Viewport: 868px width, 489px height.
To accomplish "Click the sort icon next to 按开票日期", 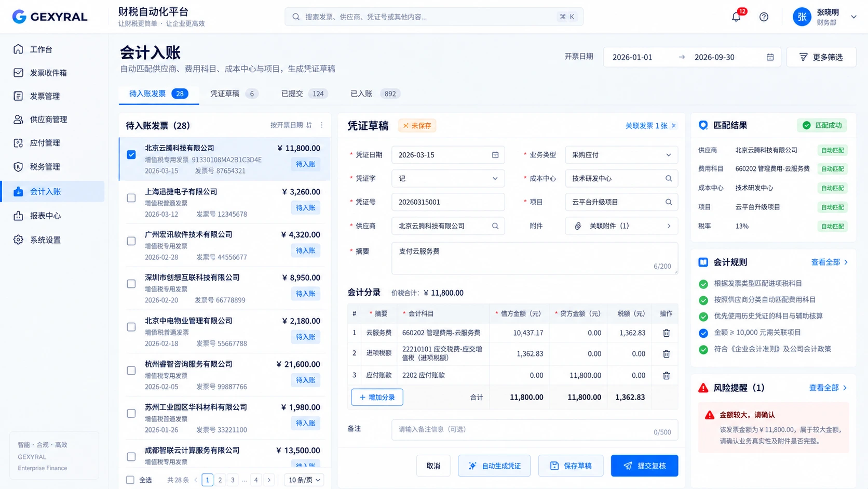I will pyautogui.click(x=309, y=125).
